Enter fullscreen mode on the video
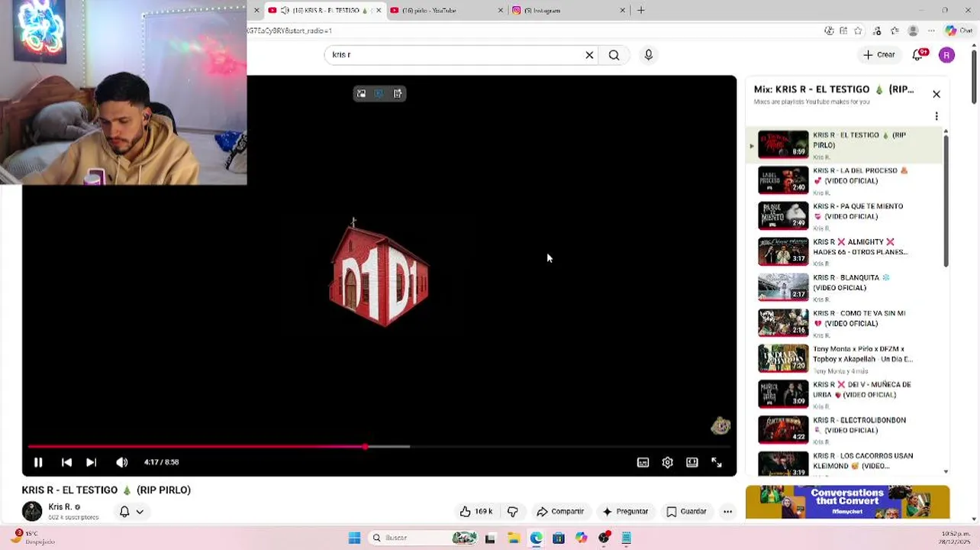980x550 pixels. pos(716,462)
